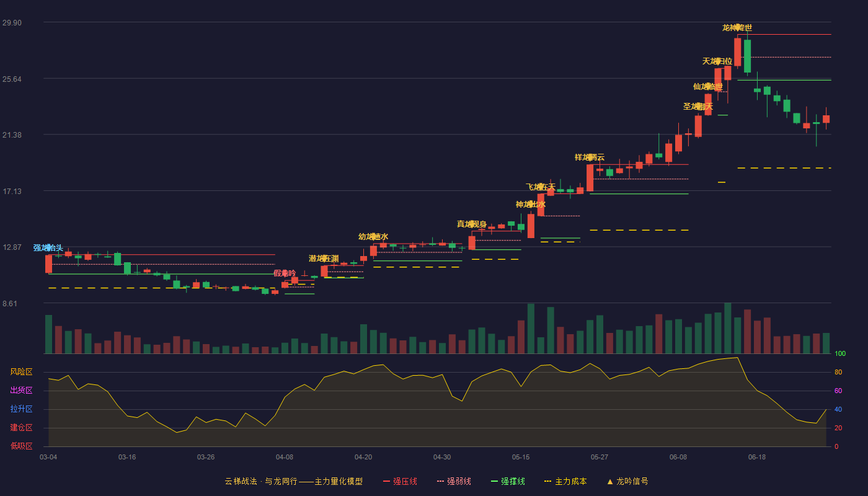Click the 12.87 price axis label
Image resolution: width=868 pixels, height=496 pixels.
[12, 247]
